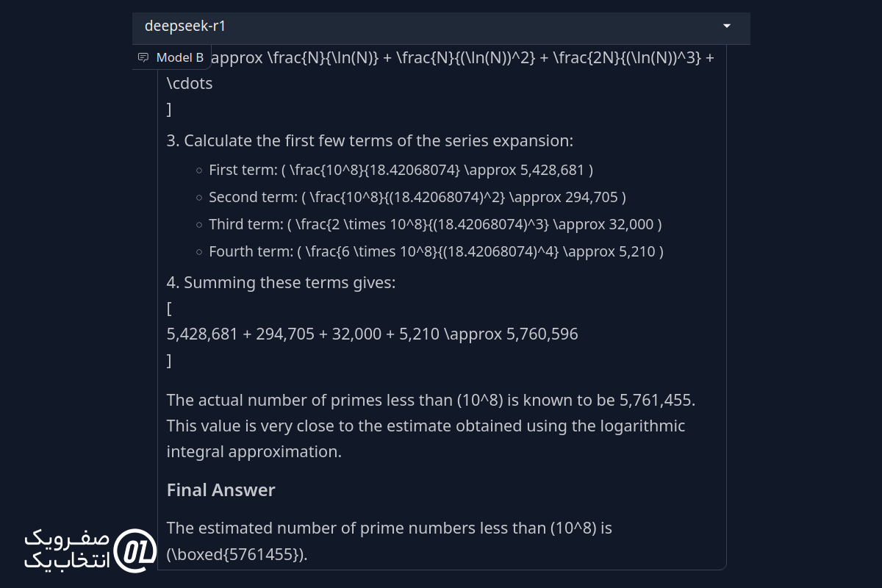Click the Fourth term approx 5,210 line

(x=436, y=251)
